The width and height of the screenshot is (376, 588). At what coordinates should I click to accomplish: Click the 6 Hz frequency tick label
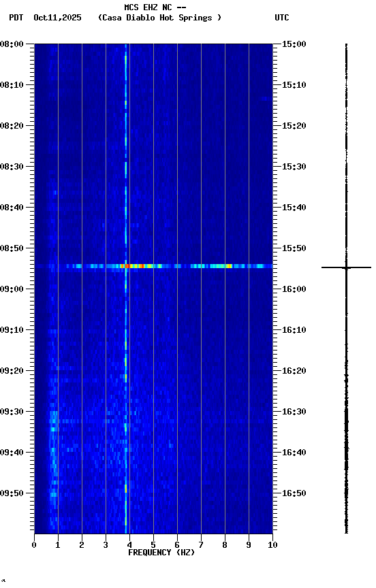177,545
